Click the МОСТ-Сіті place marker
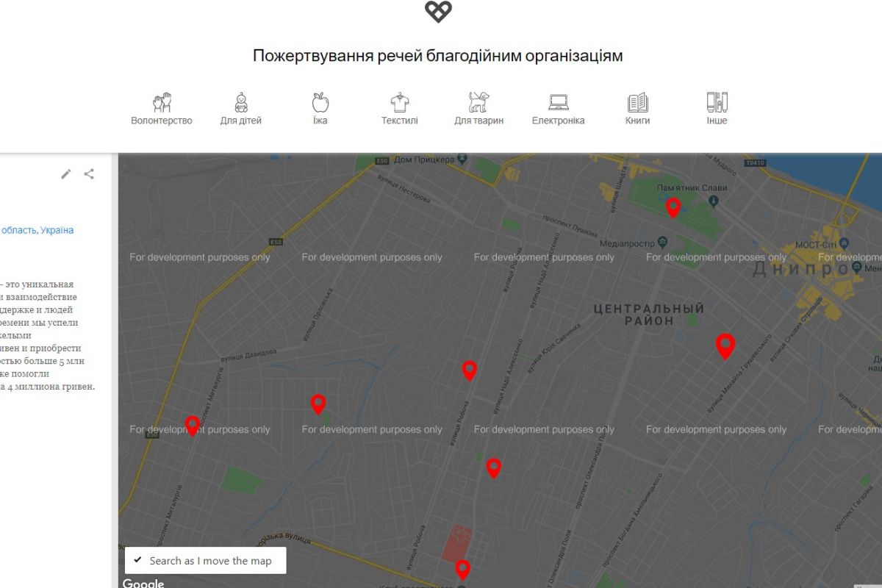The height and width of the screenshot is (588, 882). 844,243
